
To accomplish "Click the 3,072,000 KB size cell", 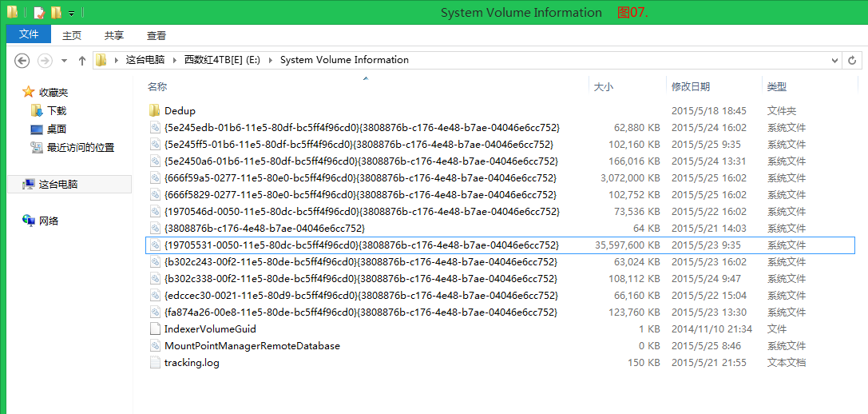I will pyautogui.click(x=631, y=178).
